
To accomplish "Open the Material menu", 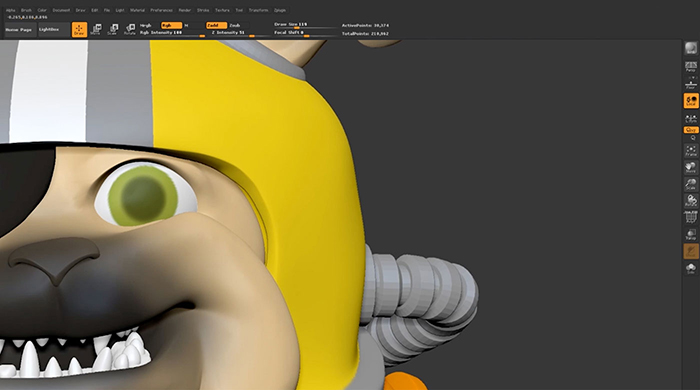I will pos(138,10).
